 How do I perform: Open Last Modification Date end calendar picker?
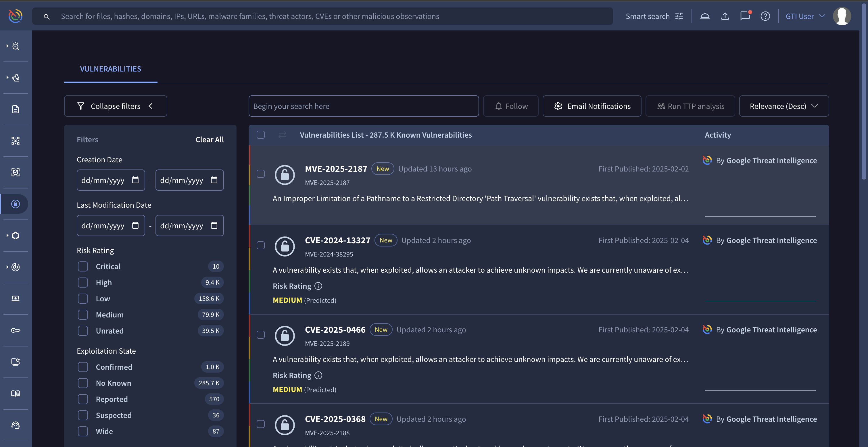(x=214, y=225)
